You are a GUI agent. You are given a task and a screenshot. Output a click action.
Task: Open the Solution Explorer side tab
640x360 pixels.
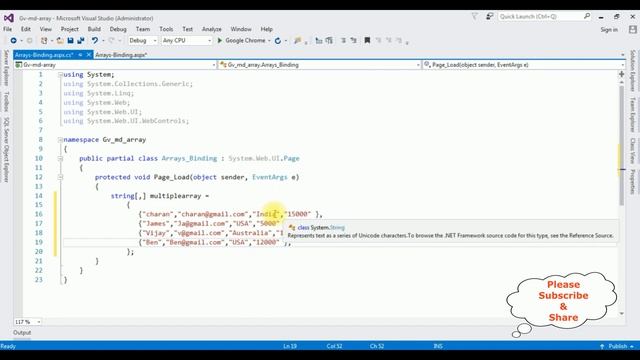(x=633, y=70)
